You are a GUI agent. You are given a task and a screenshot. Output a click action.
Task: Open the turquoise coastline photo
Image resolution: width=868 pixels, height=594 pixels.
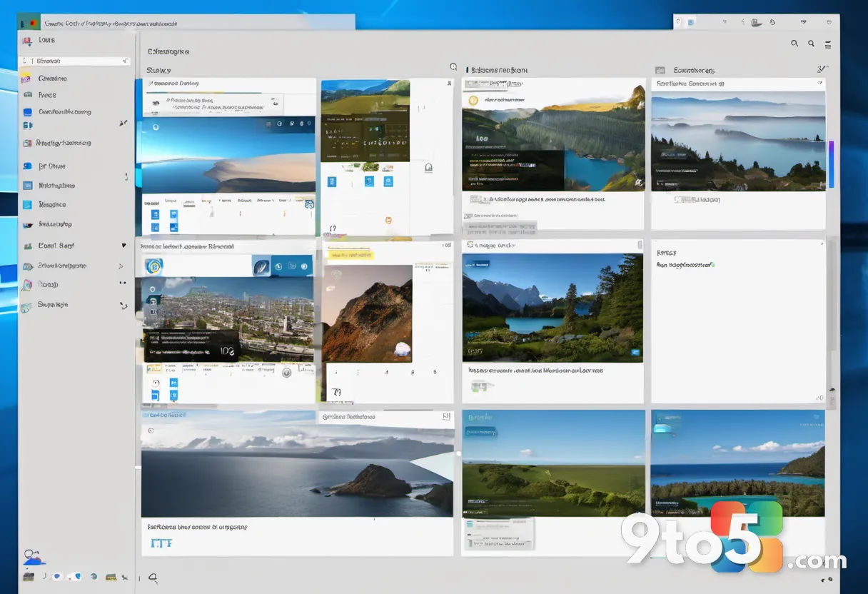[x=738, y=462]
